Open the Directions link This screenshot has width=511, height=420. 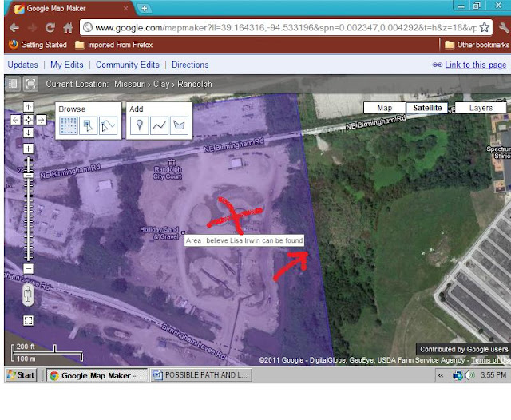pyautogui.click(x=190, y=65)
